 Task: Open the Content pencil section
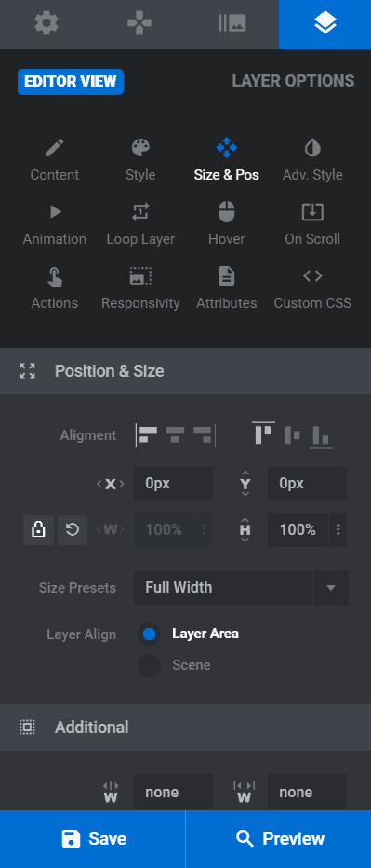(x=54, y=160)
